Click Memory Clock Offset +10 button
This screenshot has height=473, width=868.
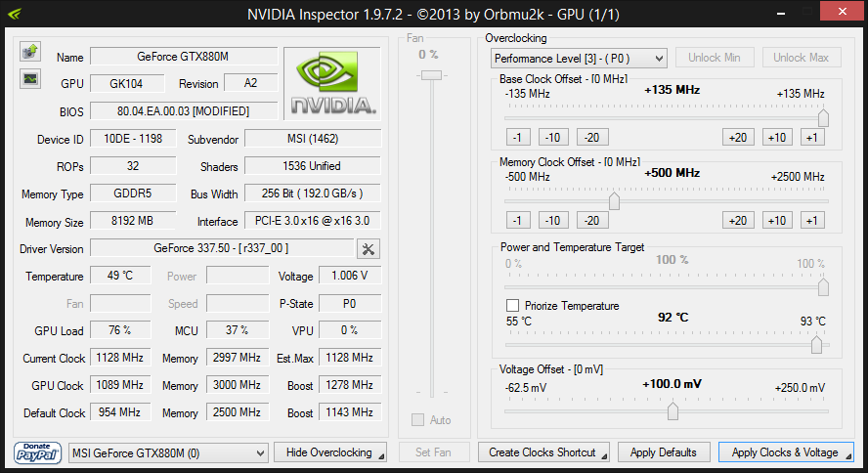[x=777, y=220]
